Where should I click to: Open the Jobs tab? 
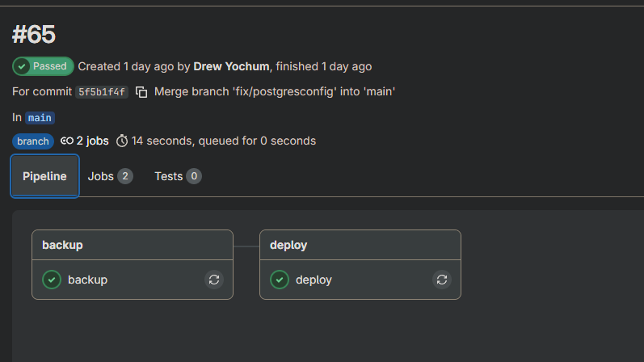coord(110,176)
